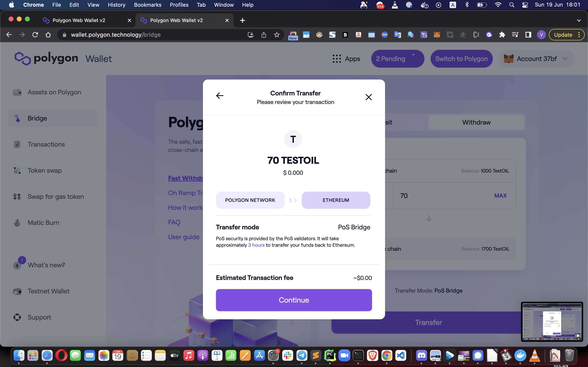Screen dimensions: 588x367
Task: Click the Apps grid icon
Action: (x=337, y=59)
